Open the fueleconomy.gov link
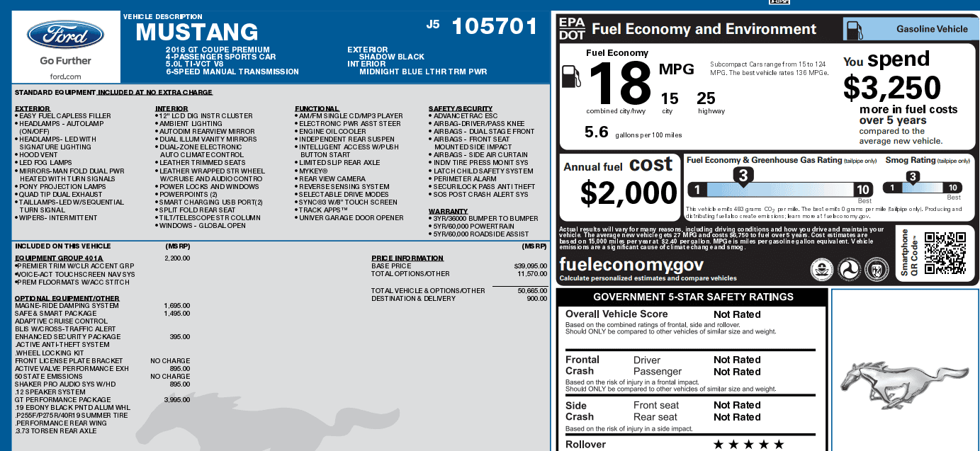This screenshot has width=980, height=451. pyautogui.click(x=631, y=264)
